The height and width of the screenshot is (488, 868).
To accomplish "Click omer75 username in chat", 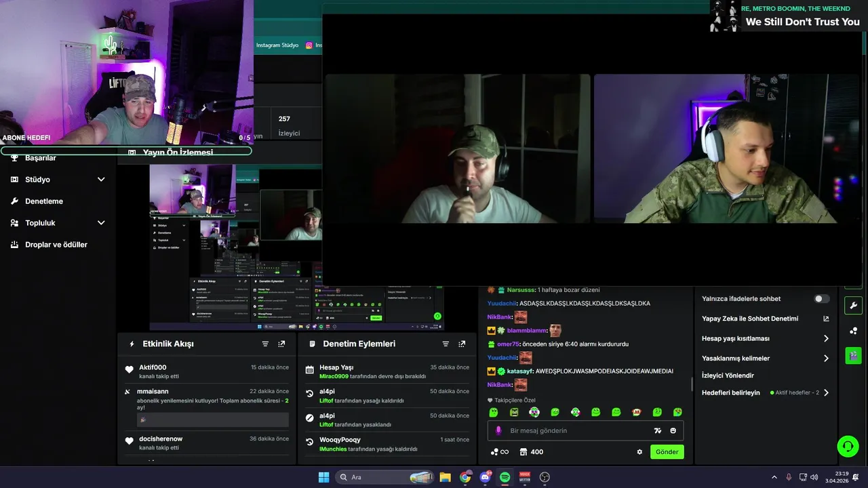I will (x=508, y=344).
